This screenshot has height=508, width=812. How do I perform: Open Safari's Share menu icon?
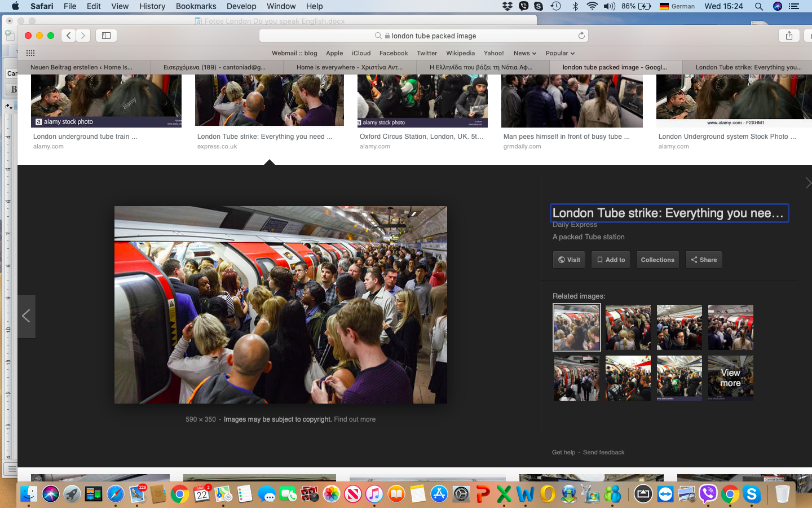789,36
